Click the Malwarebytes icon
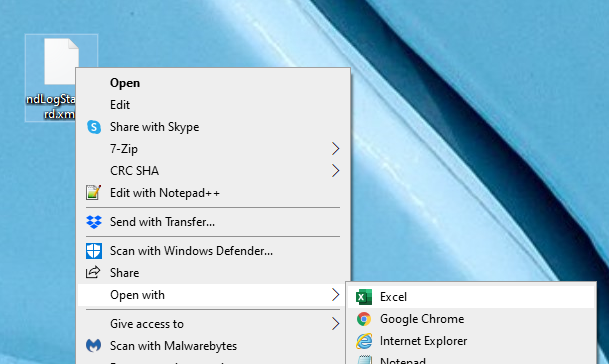 [x=94, y=345]
